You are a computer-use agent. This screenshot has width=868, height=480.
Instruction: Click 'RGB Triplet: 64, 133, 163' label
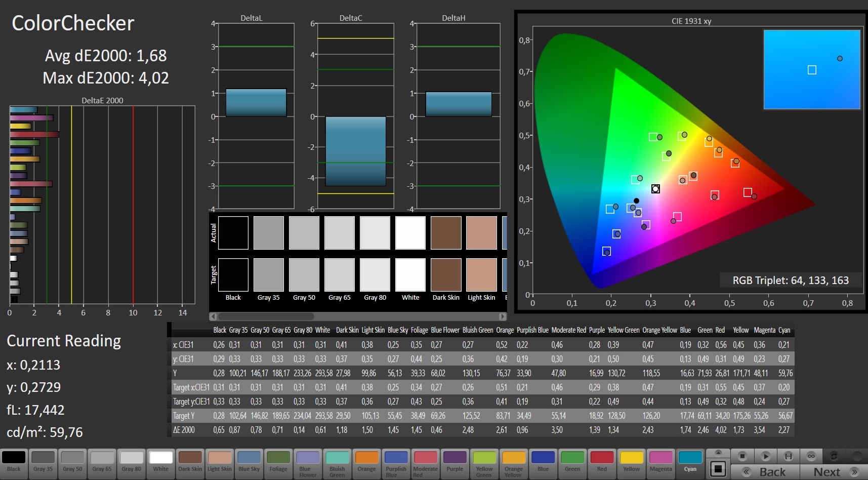791,281
